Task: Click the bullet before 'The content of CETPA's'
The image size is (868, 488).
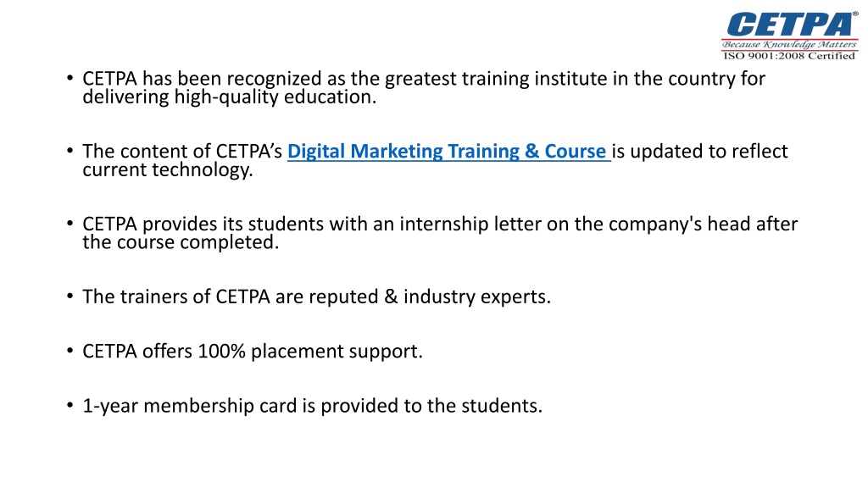Action: (70, 151)
